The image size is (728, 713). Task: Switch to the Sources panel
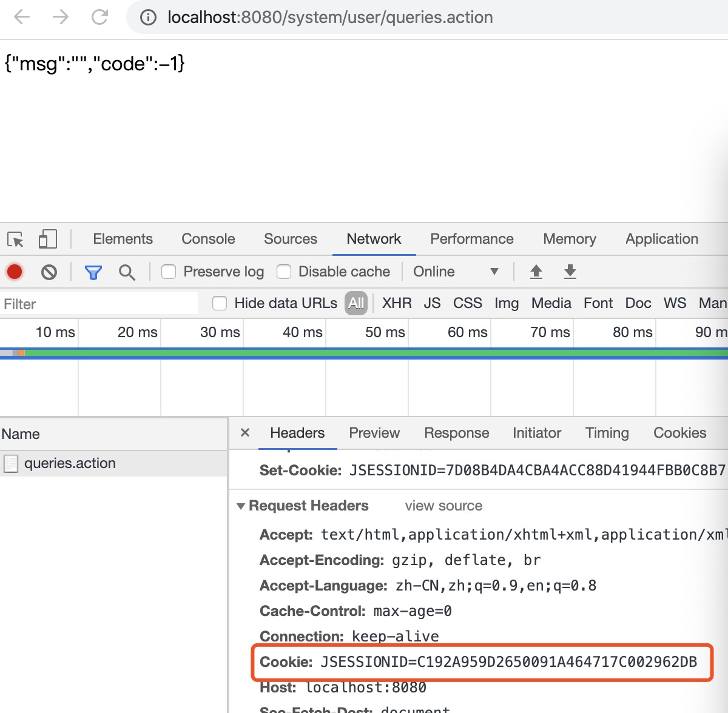click(291, 239)
